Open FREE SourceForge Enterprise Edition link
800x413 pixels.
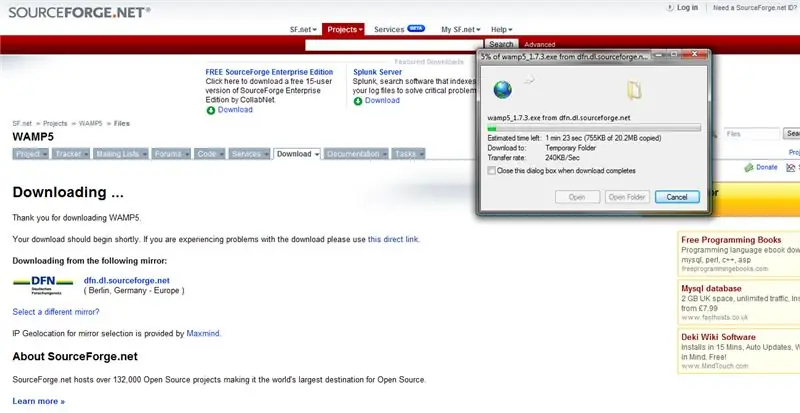pos(269,72)
